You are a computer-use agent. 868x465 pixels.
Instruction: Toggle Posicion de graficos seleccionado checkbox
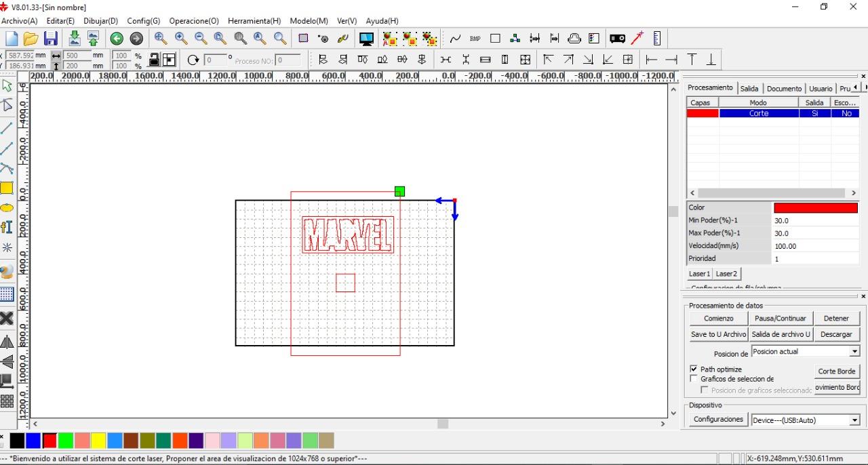click(705, 390)
